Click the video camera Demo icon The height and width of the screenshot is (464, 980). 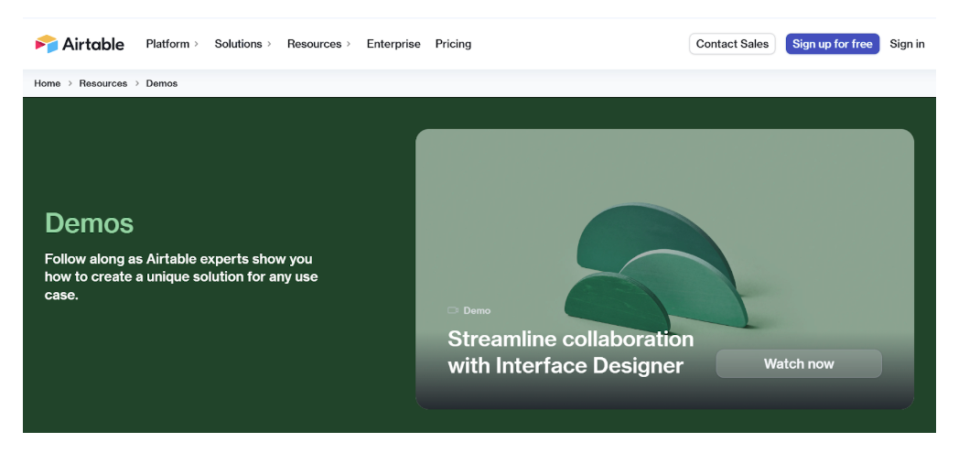453,311
